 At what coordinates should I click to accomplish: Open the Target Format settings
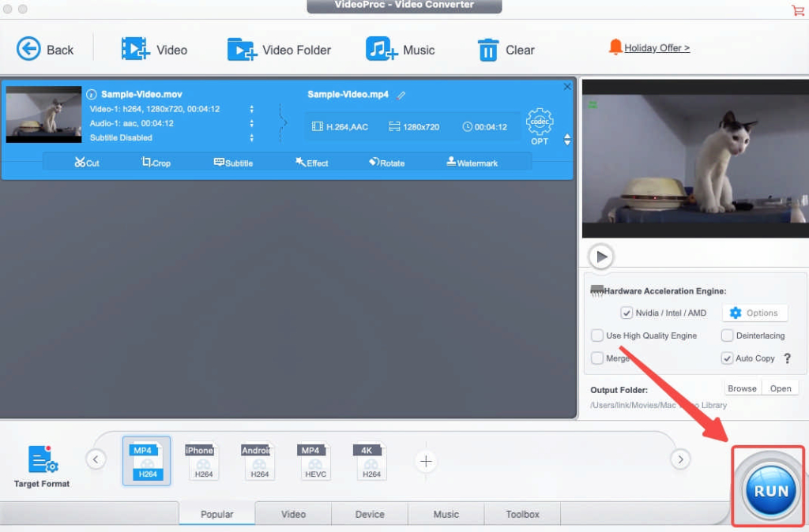pyautogui.click(x=40, y=462)
